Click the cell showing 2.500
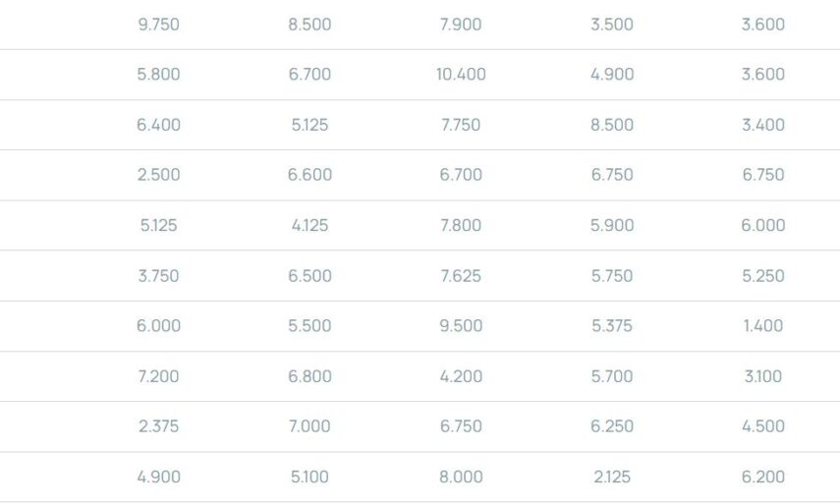Viewport: 840px width, 504px height. click(x=158, y=175)
